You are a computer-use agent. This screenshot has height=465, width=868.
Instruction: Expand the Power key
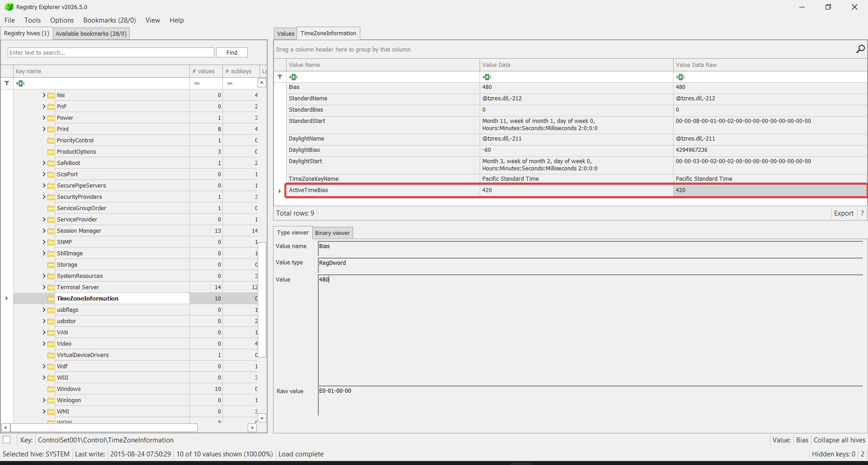click(x=44, y=118)
